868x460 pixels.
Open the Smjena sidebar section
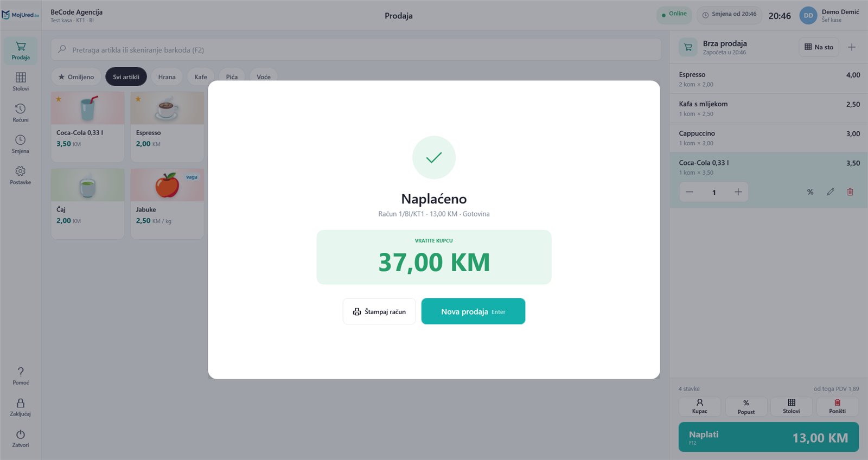coord(21,144)
